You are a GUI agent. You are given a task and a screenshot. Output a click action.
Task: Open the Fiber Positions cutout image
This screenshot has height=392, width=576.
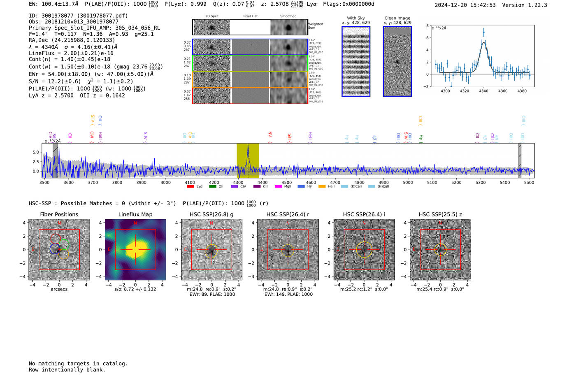(x=59, y=250)
